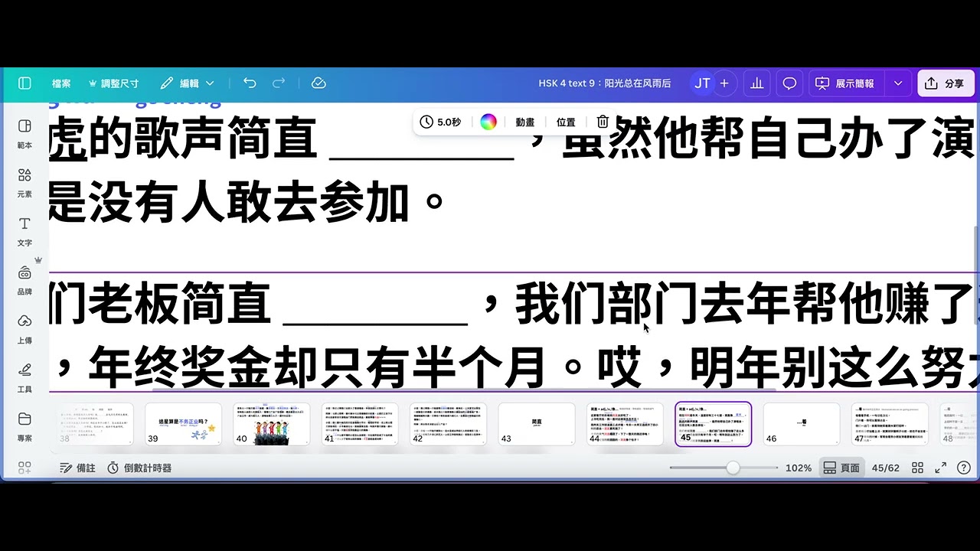Viewport: 980px width, 551px height.
Task: Adjust the zoom slider handle
Action: [x=733, y=468]
